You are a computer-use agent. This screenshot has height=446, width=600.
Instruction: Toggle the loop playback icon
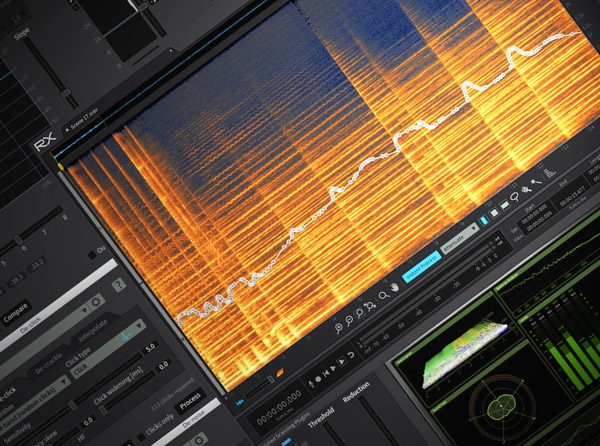point(351,355)
